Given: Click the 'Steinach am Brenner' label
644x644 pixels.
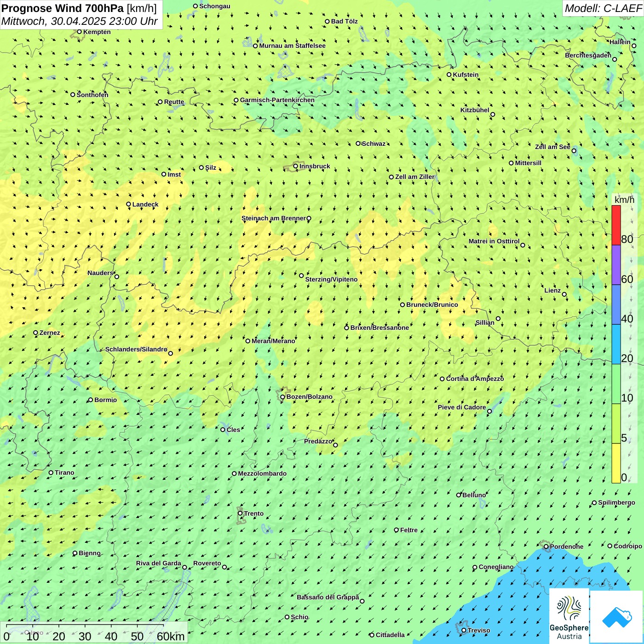Looking at the screenshot, I should (x=274, y=218).
